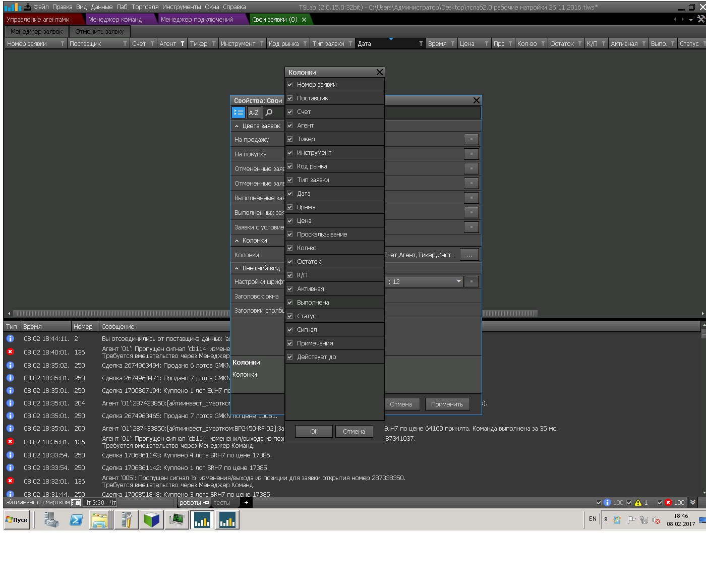
Task: Launch PowerShell from the taskbar
Action: click(76, 520)
